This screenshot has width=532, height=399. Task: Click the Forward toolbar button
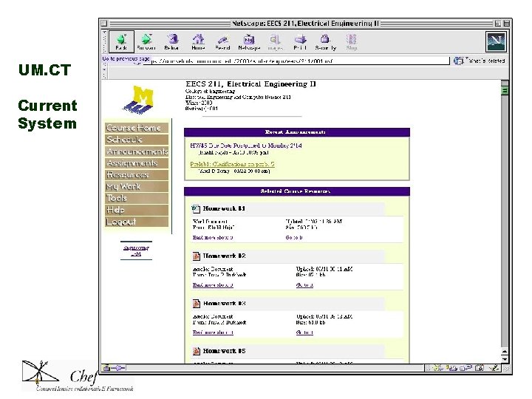[146, 42]
